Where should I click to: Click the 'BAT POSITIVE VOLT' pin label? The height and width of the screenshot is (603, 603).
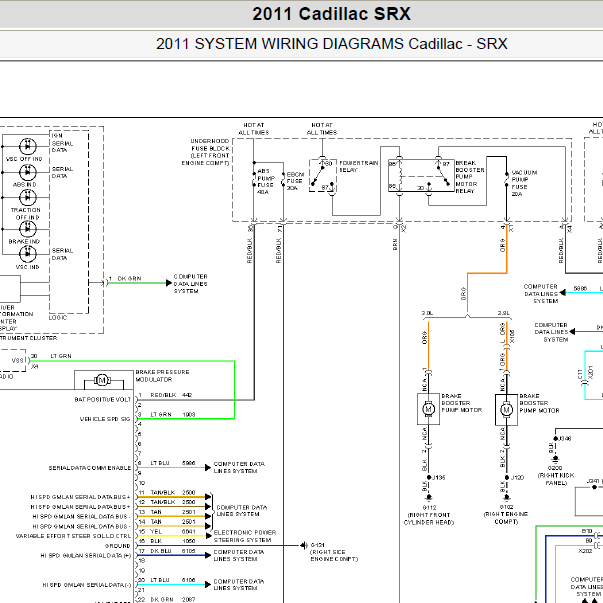point(103,400)
